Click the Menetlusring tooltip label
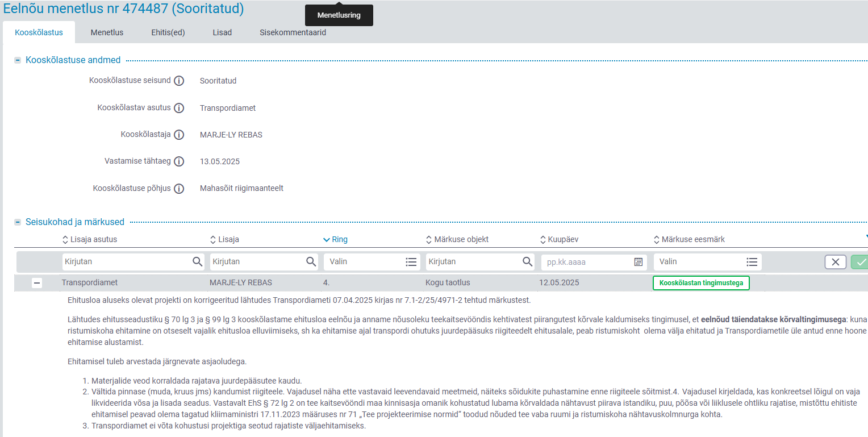This screenshot has height=437, width=868. tap(339, 15)
